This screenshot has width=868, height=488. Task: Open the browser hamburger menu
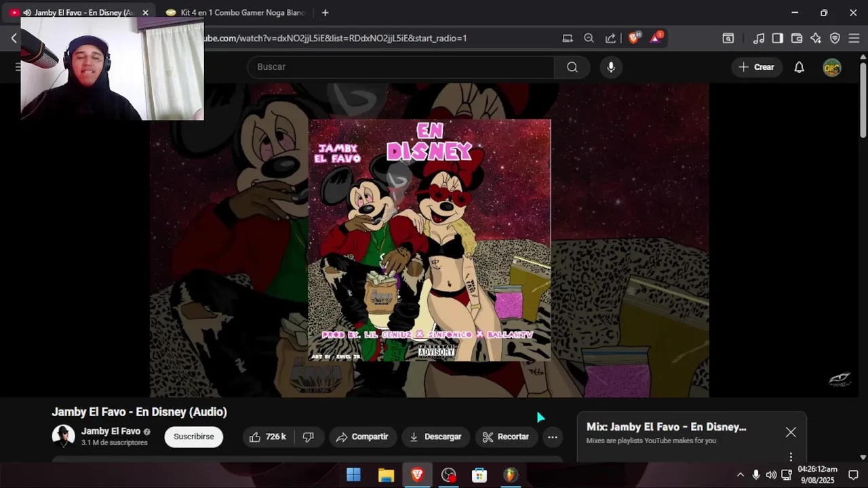[x=854, y=39]
